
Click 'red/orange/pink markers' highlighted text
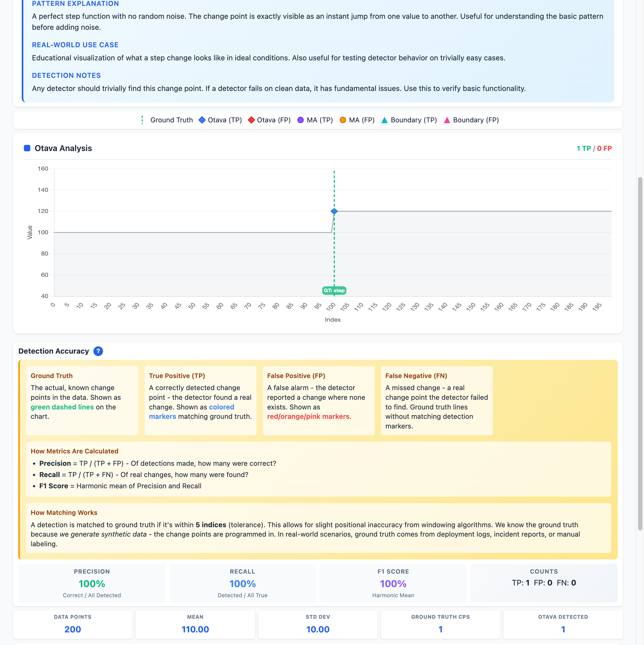pos(308,416)
